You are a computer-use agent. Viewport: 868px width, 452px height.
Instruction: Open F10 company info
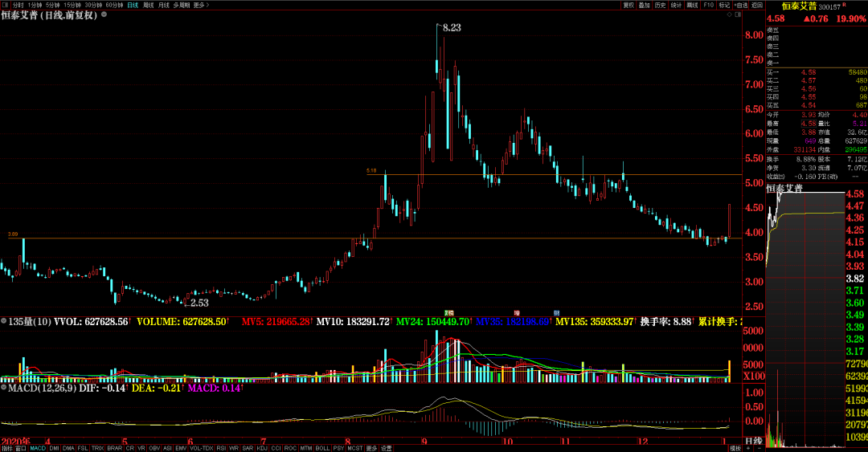tap(708, 5)
